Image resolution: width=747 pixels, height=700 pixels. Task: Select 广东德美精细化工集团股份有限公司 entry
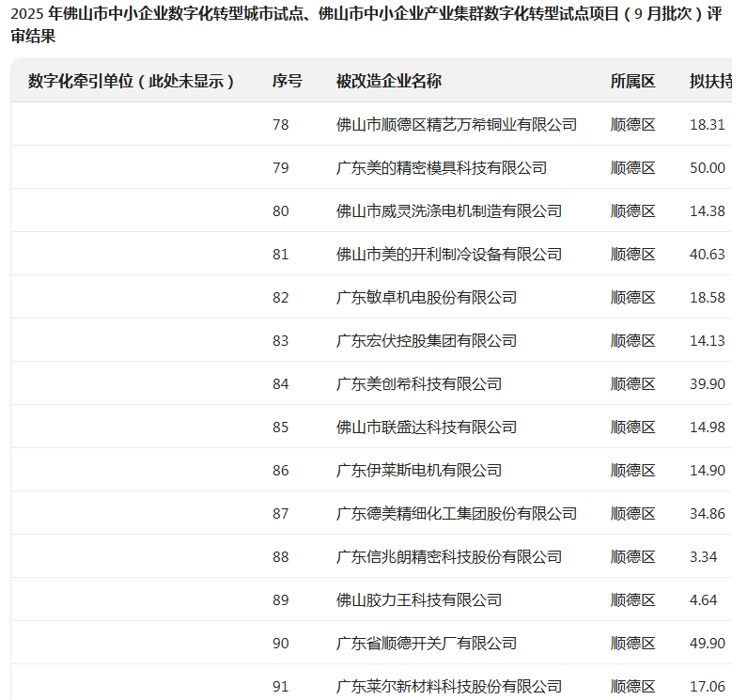(x=457, y=514)
